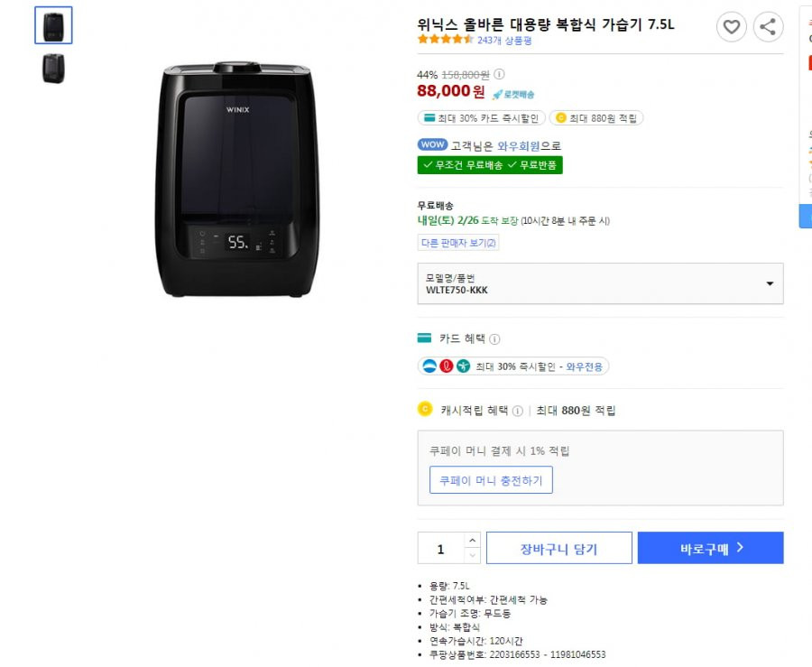Click the Coupay Money charge button

coord(491,480)
